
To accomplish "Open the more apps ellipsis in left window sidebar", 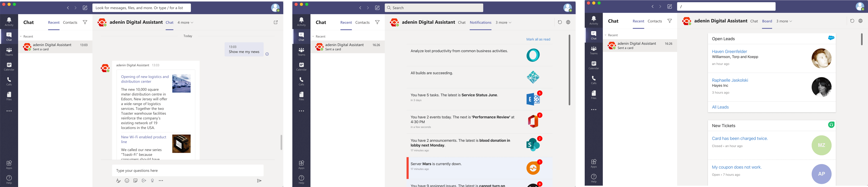I will [9, 111].
